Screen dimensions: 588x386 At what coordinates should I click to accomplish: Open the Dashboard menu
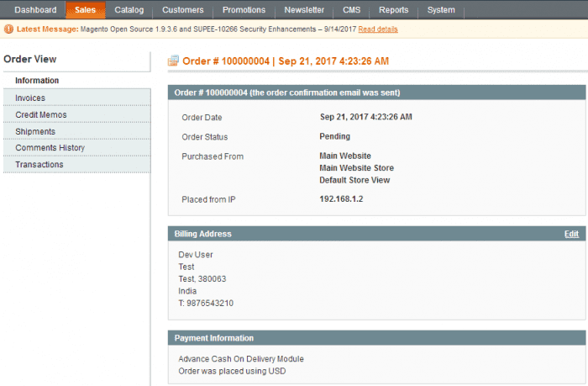(x=35, y=10)
